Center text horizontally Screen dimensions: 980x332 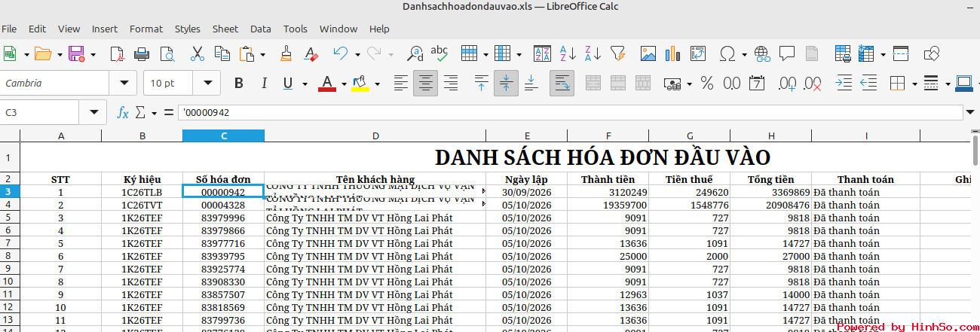(x=426, y=83)
